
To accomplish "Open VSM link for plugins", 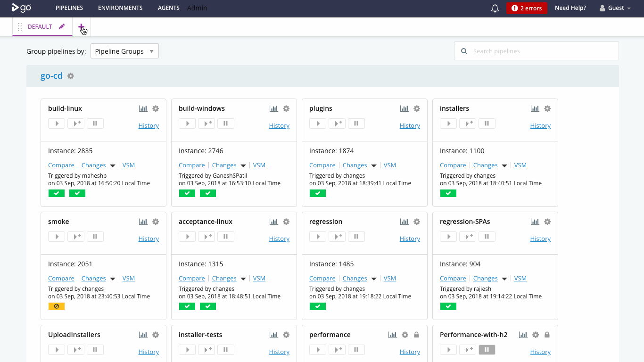I will [390, 165].
